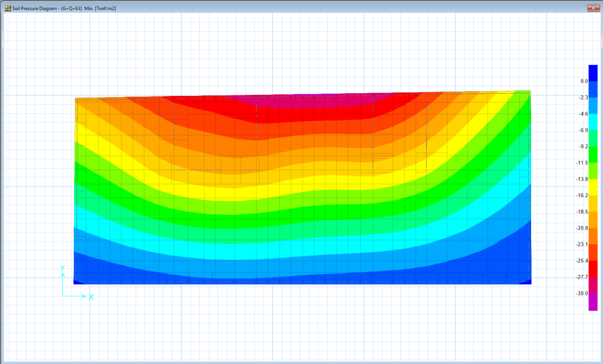Viewport: 603px width, 364px height.
Task: Click the X axis label of the coordinate icon
Action: 91,297
